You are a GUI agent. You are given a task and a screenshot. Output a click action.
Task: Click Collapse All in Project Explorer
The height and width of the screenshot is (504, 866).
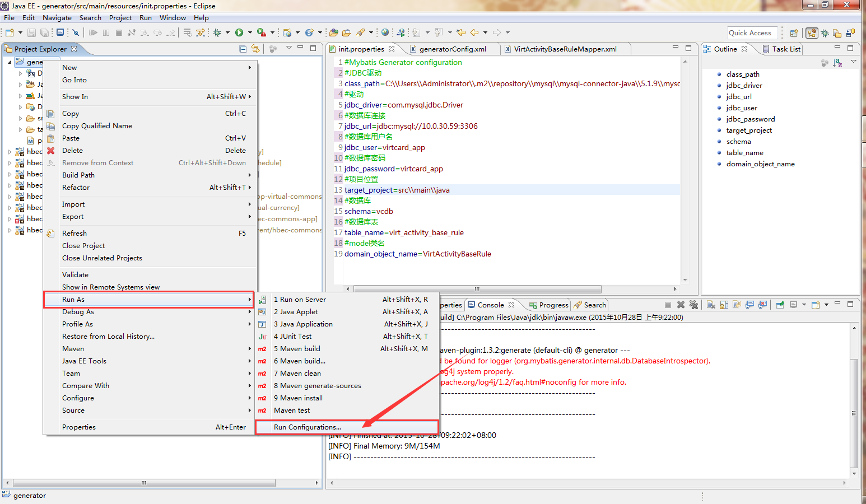[x=243, y=49]
